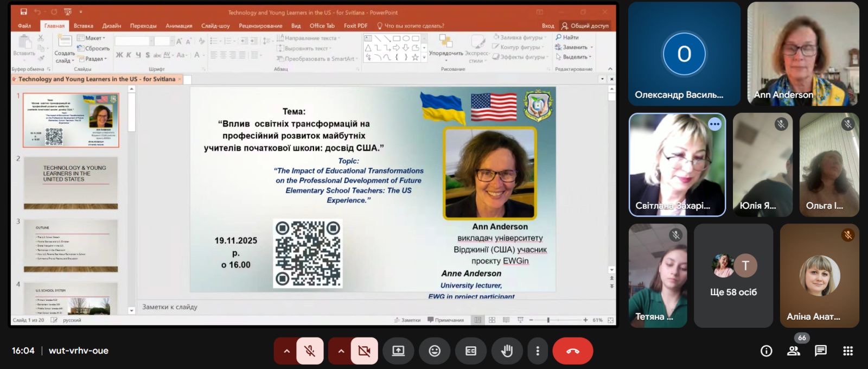Open the Файл tab
Image resolution: width=868 pixels, height=369 pixels.
click(24, 26)
